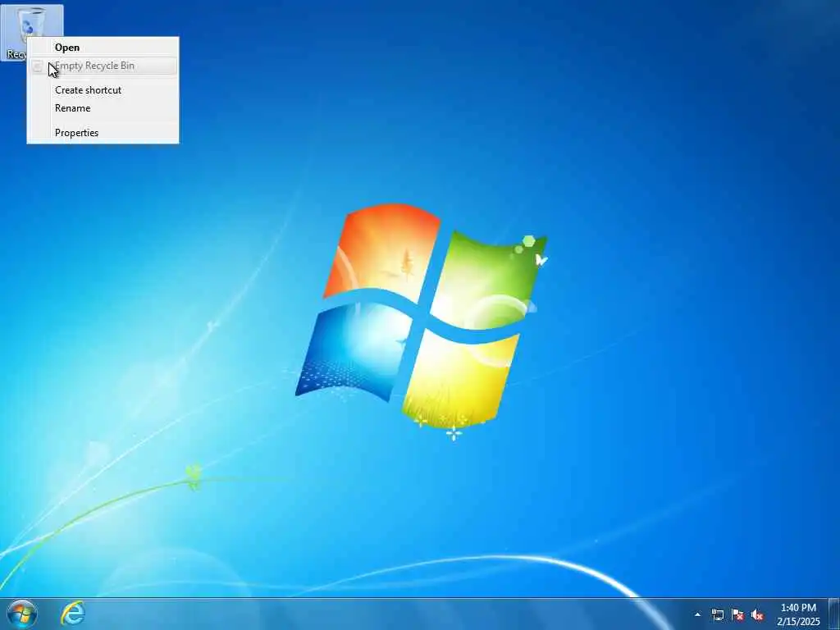Open the clock showing 1:40 PM

[798, 614]
